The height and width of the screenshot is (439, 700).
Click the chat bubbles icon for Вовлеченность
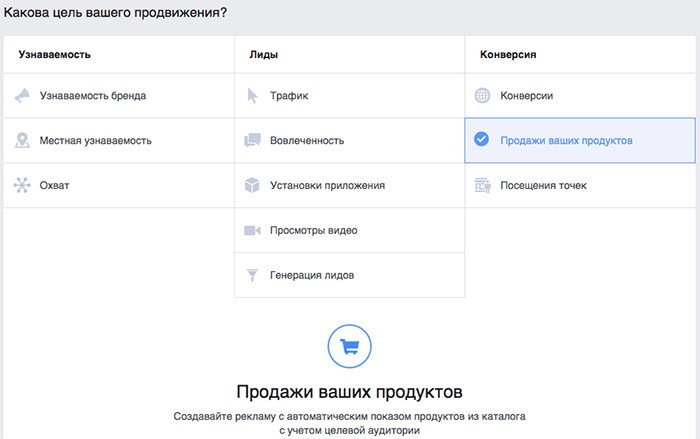tap(252, 140)
